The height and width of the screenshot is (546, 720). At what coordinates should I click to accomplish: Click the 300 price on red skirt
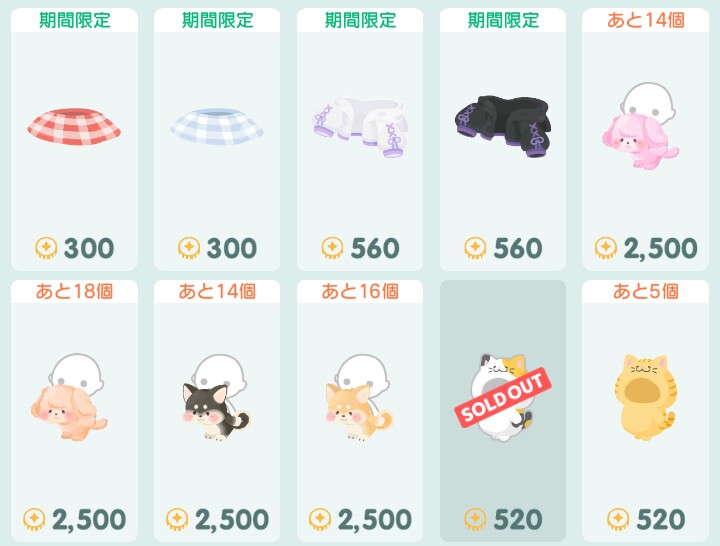(x=89, y=248)
